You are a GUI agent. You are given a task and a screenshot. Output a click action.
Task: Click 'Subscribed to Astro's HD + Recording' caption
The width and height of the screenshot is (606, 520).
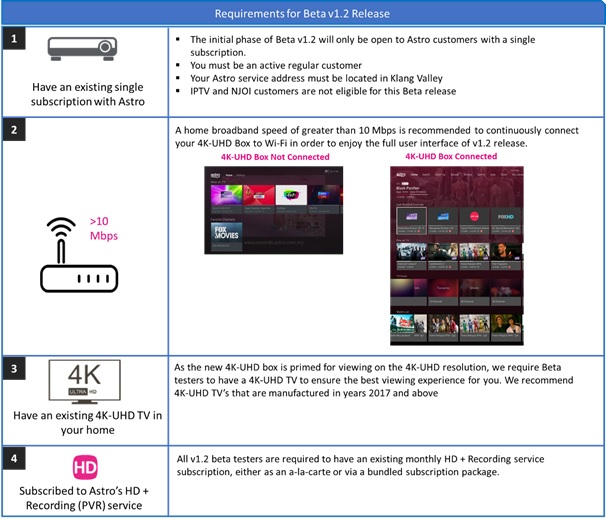[x=84, y=498]
